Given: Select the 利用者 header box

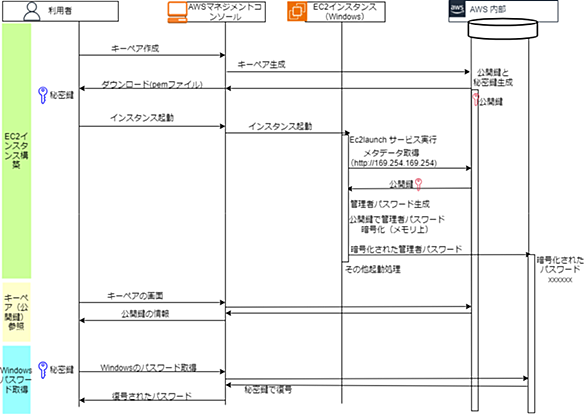Looking at the screenshot, I should tap(61, 11).
